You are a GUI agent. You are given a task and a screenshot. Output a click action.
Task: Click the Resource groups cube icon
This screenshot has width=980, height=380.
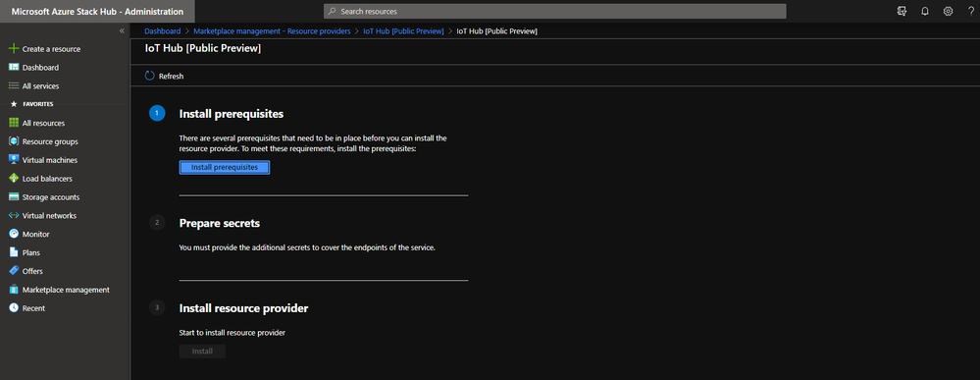(14, 141)
